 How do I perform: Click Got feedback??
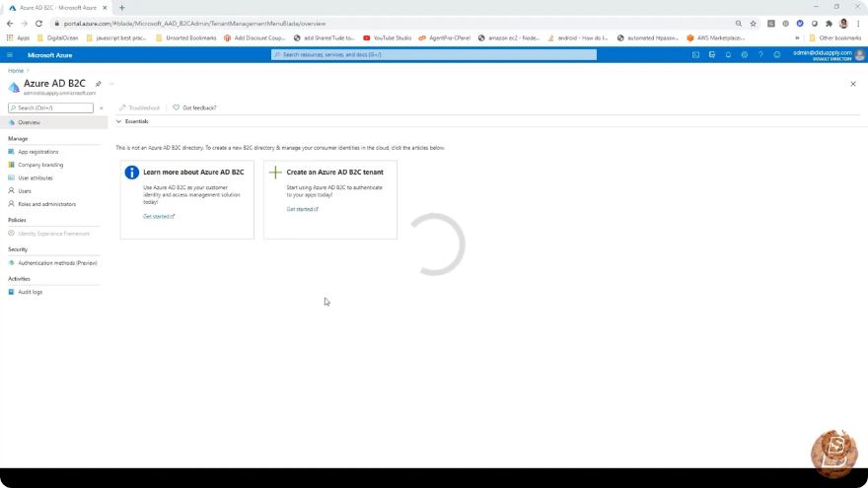pyautogui.click(x=194, y=107)
